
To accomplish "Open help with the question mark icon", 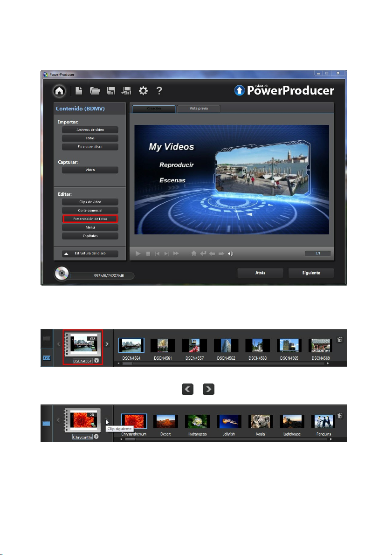I will (x=158, y=91).
